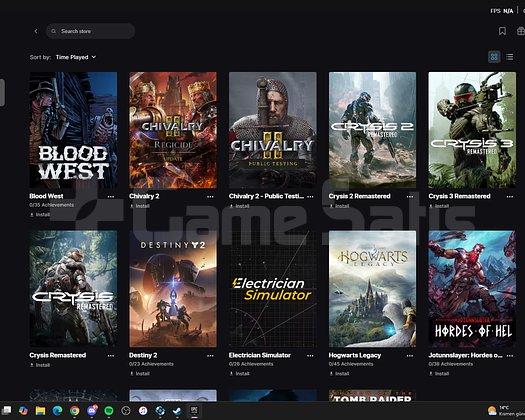Image resolution: width=525 pixels, height=420 pixels.
Task: Open Google Chrome from the taskbar
Action: pyautogui.click(x=75, y=411)
